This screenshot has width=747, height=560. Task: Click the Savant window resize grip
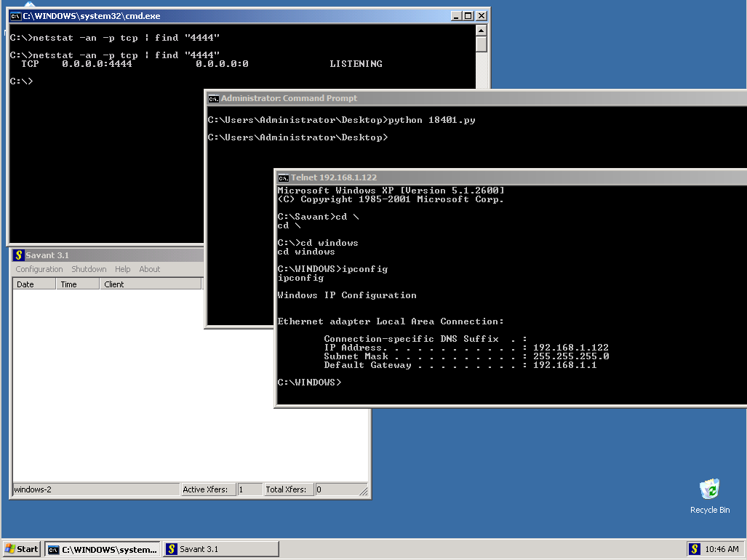click(364, 491)
